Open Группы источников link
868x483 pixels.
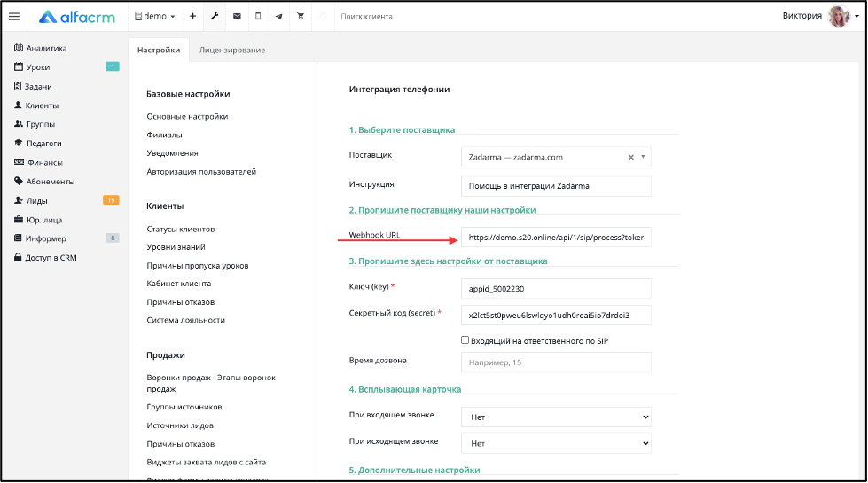184,407
